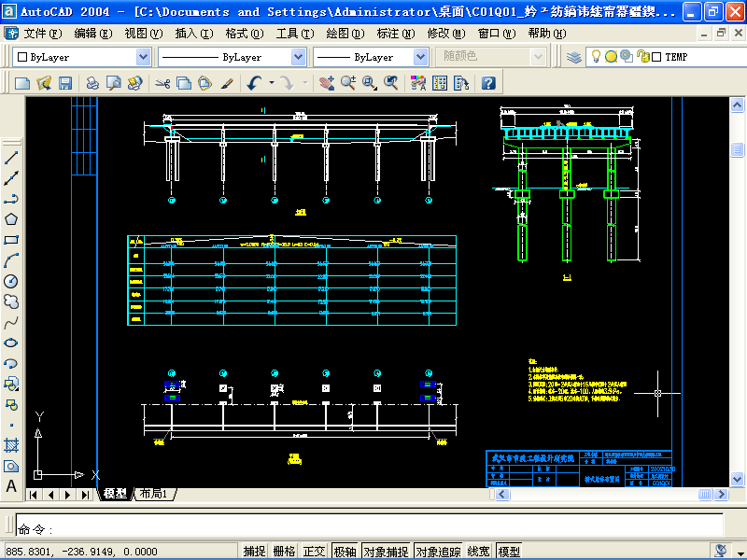Select the Rectangle tool

pyautogui.click(x=11, y=240)
